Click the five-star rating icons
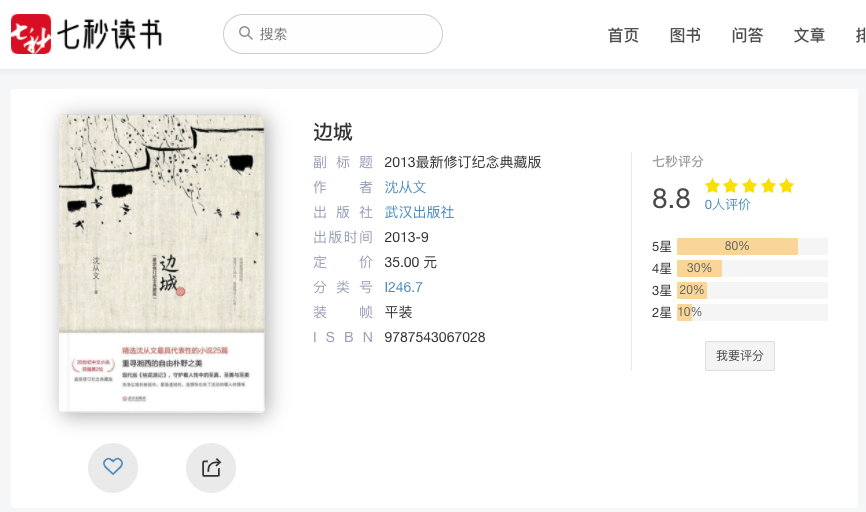Viewport: 866px width, 512px height. pos(749,186)
